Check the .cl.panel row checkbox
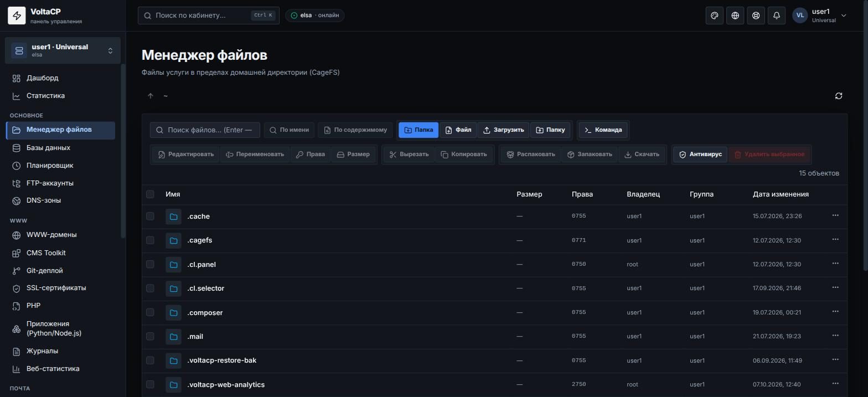The width and height of the screenshot is (868, 397). click(150, 264)
